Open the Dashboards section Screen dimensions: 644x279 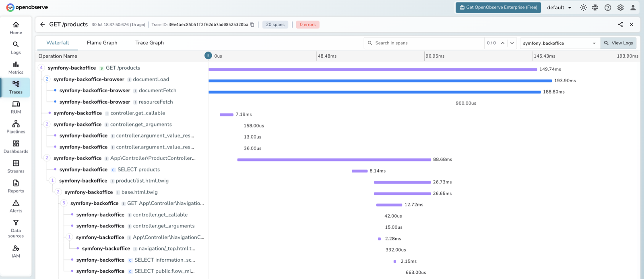(x=16, y=147)
